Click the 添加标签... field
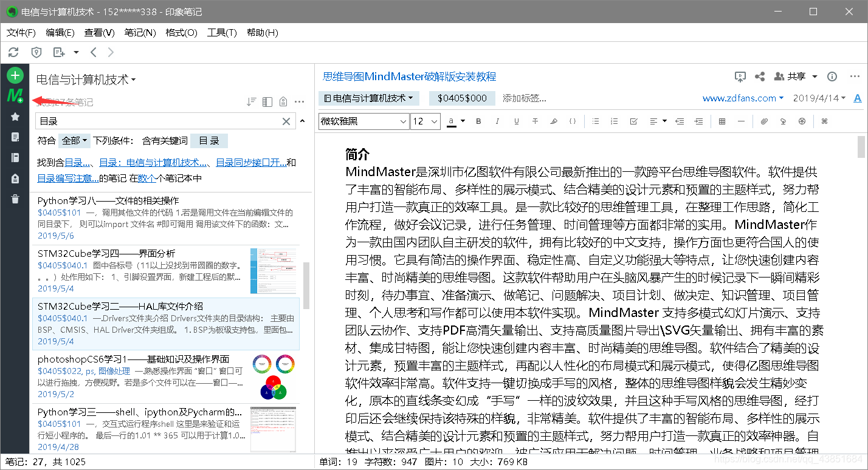 (x=525, y=98)
